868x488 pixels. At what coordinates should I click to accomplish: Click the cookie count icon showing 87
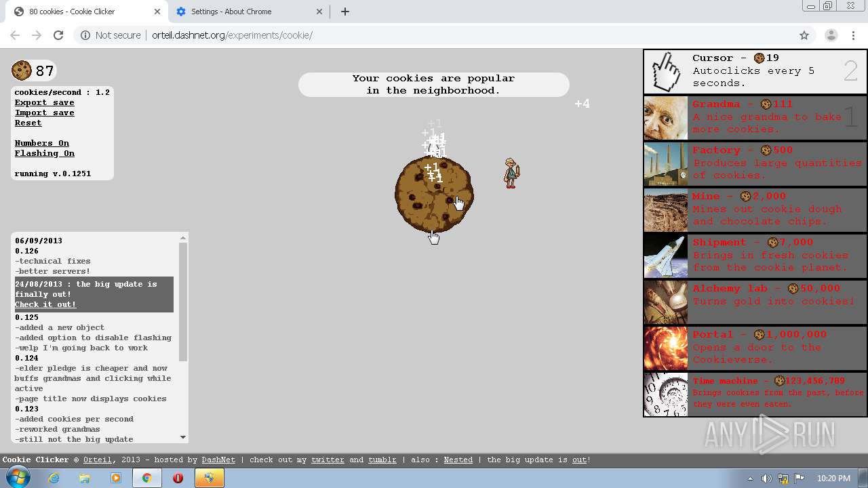(x=22, y=70)
